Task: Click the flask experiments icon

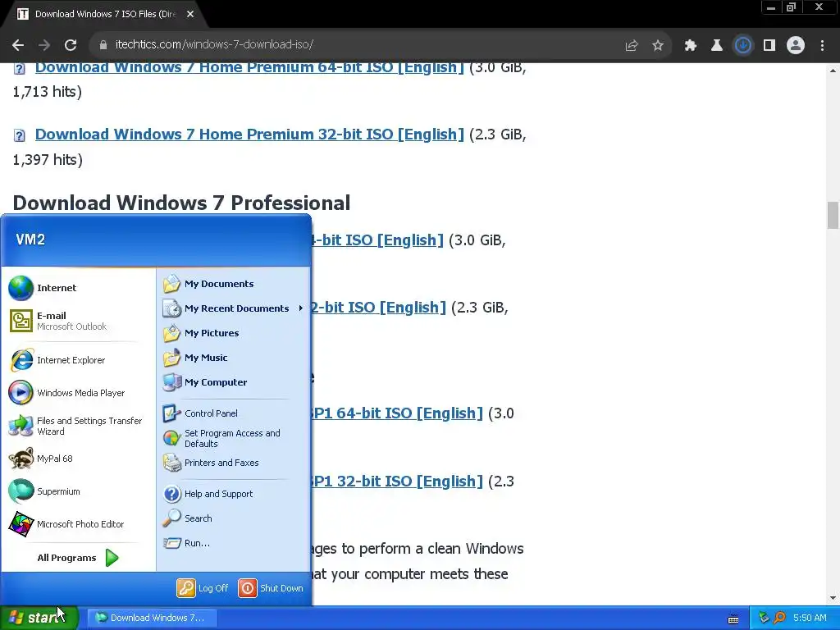Action: click(716, 46)
